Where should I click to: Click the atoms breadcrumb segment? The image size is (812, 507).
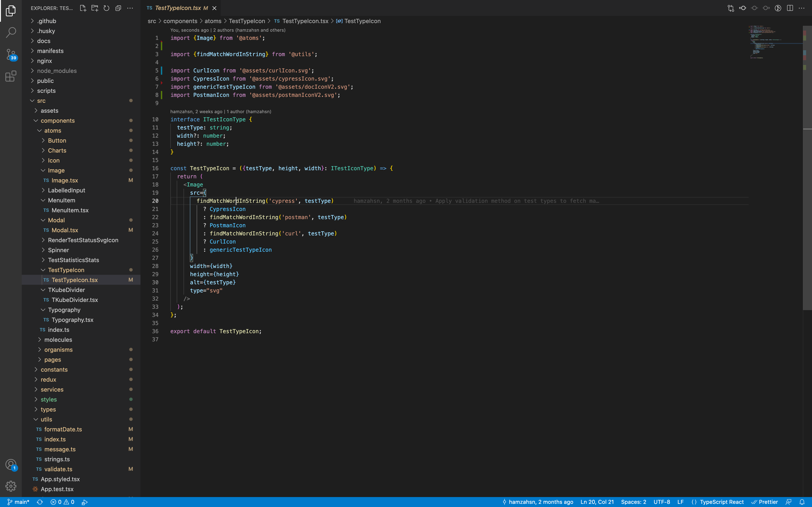213,21
